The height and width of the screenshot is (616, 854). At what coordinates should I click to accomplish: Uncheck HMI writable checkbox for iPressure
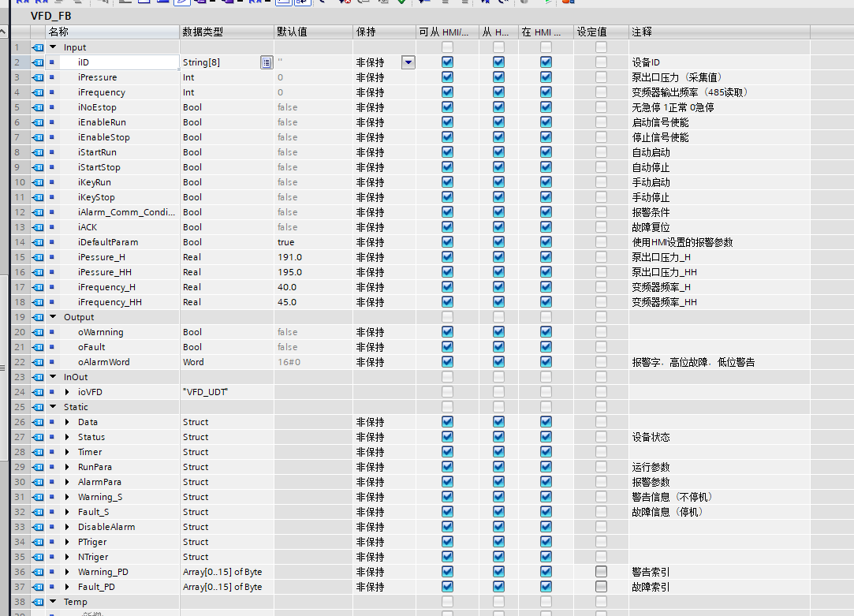(x=498, y=77)
